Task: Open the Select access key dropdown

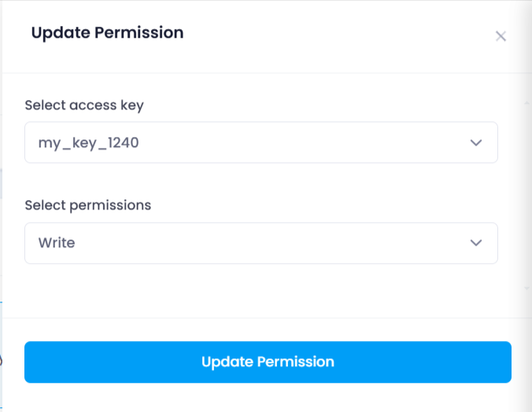Action: point(261,143)
